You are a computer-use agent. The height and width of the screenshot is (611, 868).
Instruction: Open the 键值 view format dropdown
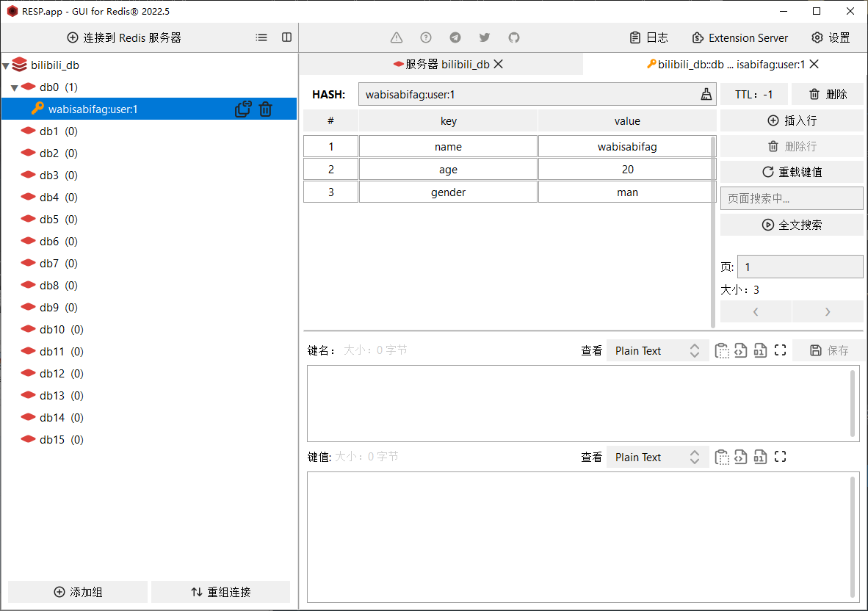coord(658,457)
